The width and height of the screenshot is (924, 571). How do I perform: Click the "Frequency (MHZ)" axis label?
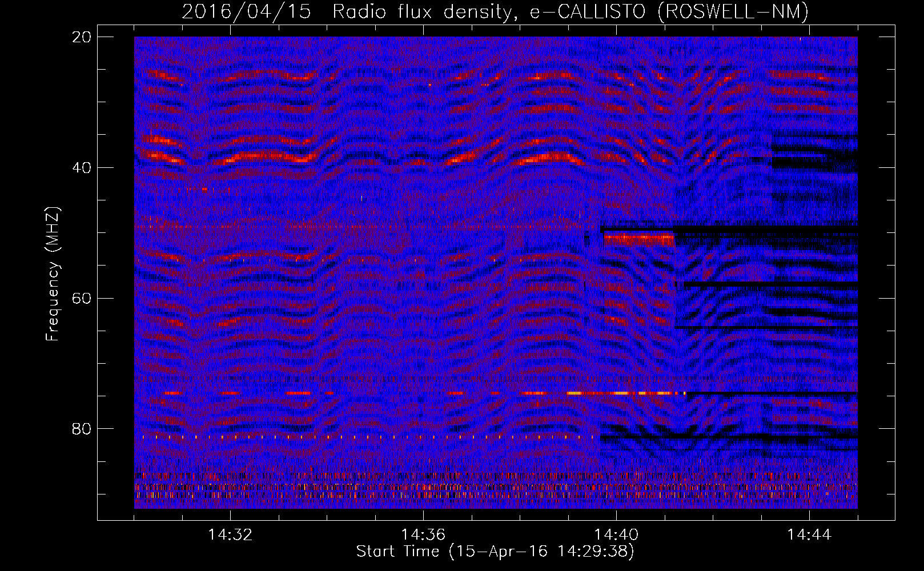52,274
